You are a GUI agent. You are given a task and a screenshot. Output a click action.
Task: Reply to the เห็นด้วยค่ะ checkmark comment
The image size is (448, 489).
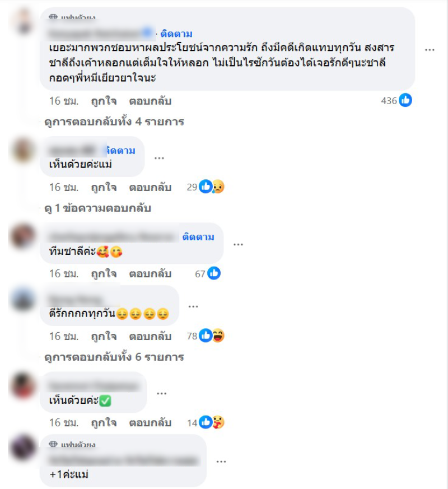(x=150, y=422)
